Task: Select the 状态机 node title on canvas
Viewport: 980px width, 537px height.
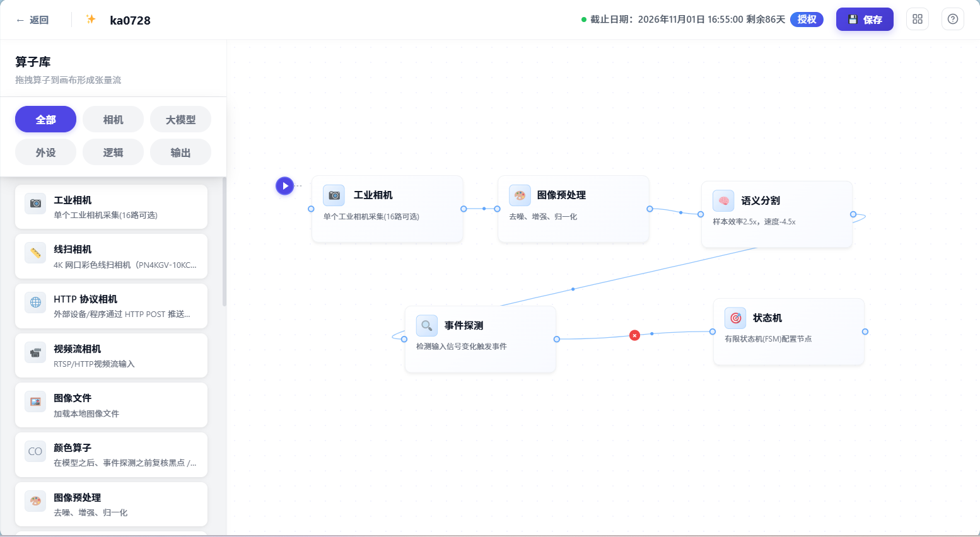Action: click(x=767, y=318)
